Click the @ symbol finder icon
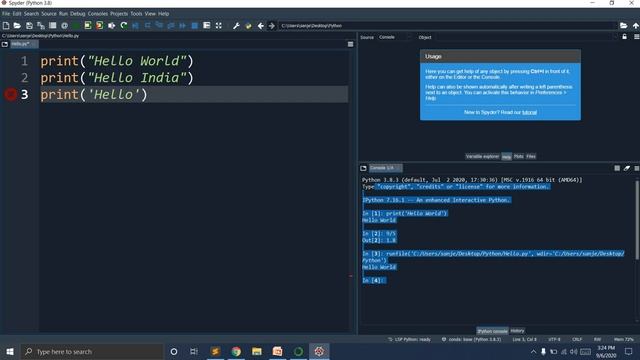The height and width of the screenshot is (360, 640). tap(64, 26)
